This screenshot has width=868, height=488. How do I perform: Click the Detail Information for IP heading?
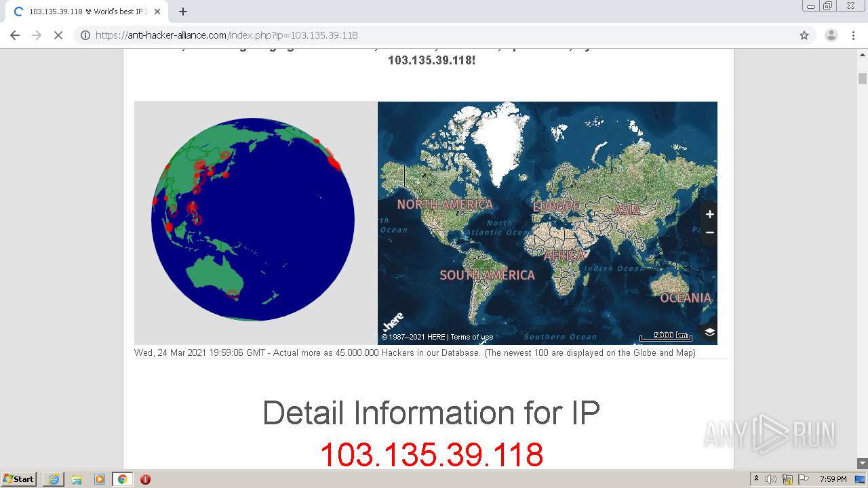(431, 413)
